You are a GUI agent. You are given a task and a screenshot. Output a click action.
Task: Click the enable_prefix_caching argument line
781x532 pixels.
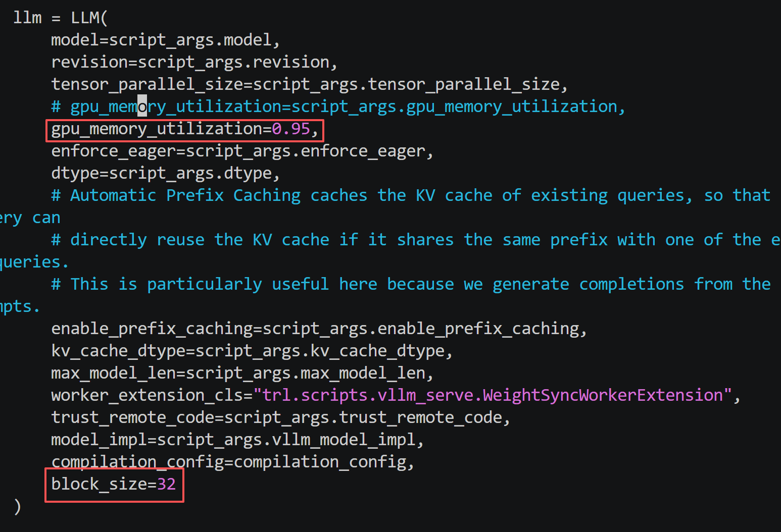(x=319, y=329)
